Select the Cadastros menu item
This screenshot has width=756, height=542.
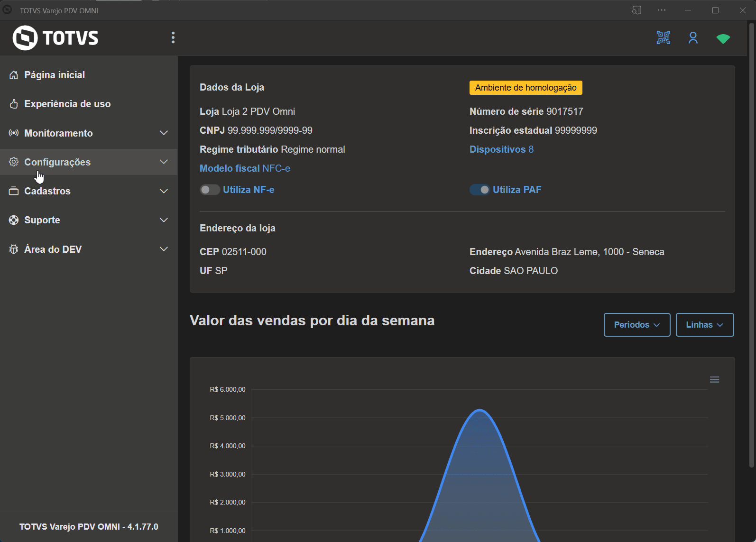(89, 191)
